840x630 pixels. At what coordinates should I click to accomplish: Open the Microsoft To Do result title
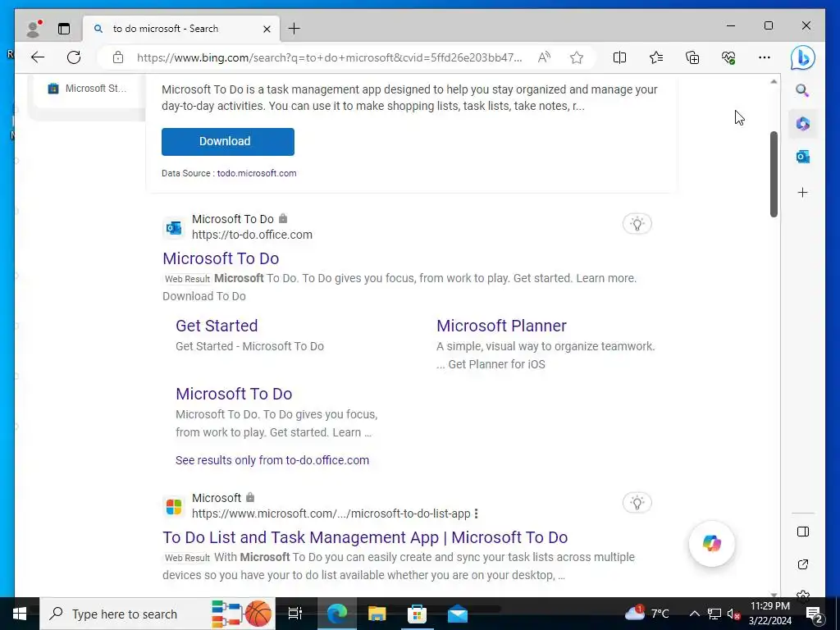pos(221,258)
